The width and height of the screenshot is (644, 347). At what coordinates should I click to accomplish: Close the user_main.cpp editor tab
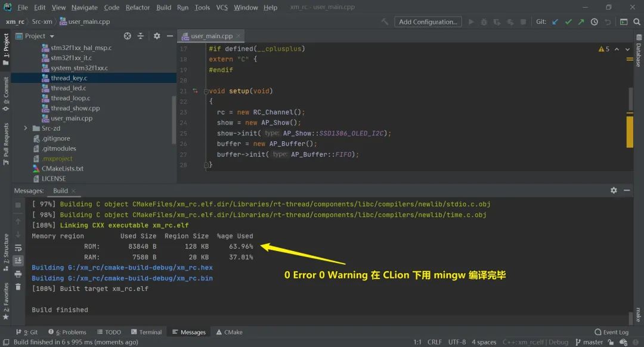238,36
